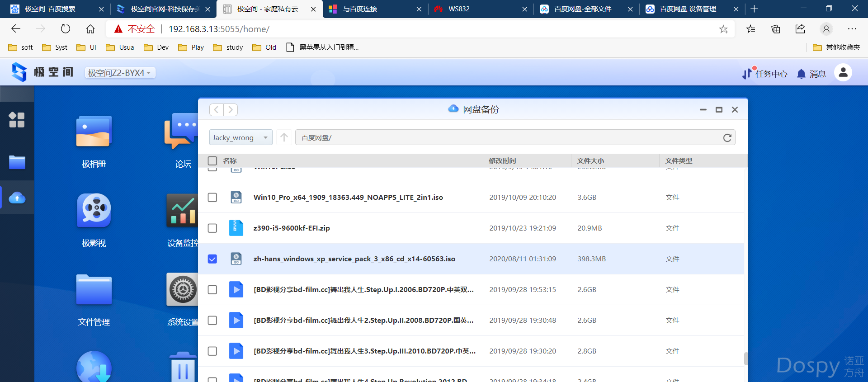Click the Win10_Pro iso file icon
Screen dimensions: 868x382
coord(236,197)
